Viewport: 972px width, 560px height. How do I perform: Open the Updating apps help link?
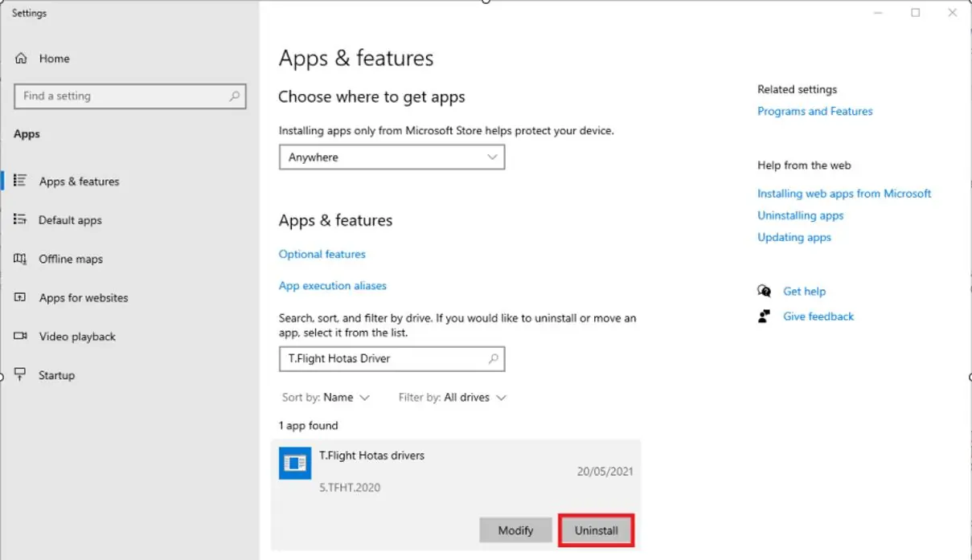click(x=794, y=237)
